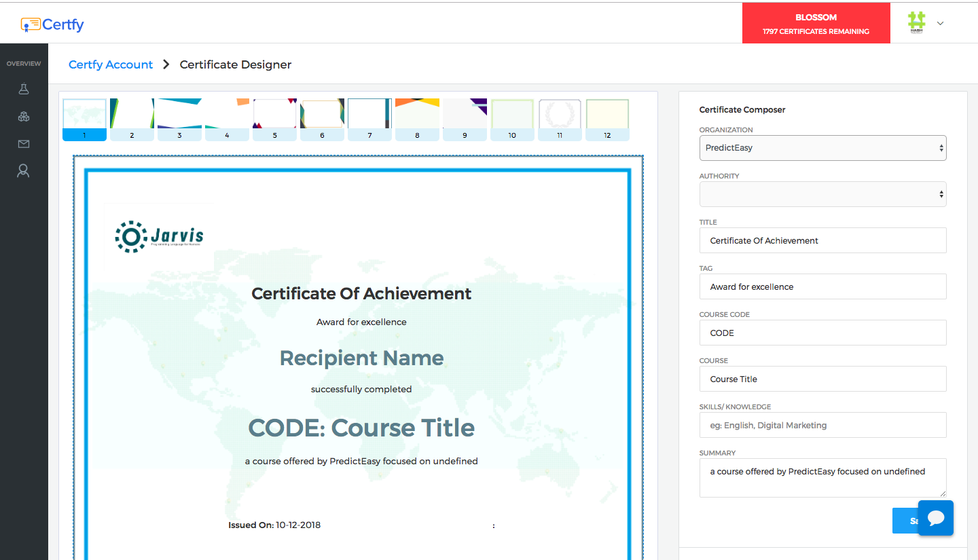Select certificate template 10
Image resolution: width=978 pixels, height=560 pixels.
coord(512,120)
